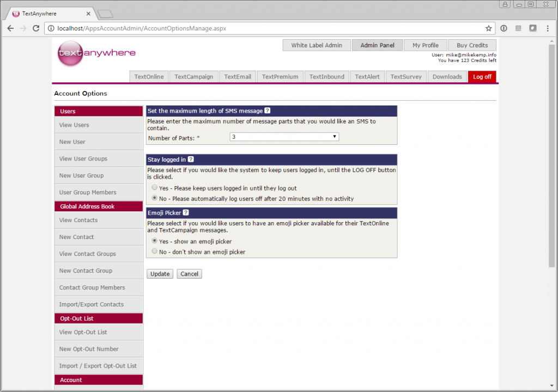
Task: Click the help icon beside SMS message length
Action: point(268,111)
